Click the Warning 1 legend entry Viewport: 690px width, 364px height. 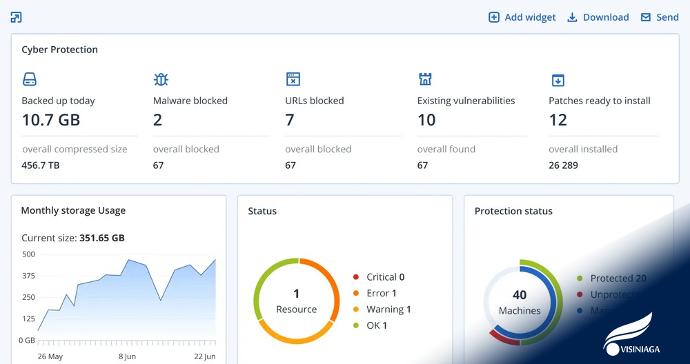[x=382, y=310]
